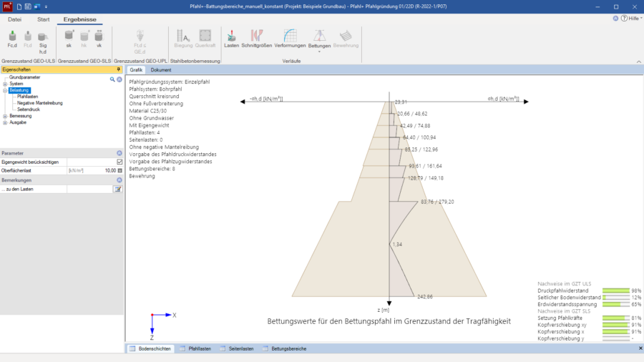The width and height of the screenshot is (644, 362).
Task: Click the Druckpfahlwiderstand 98% utilization bar
Action: (x=614, y=291)
